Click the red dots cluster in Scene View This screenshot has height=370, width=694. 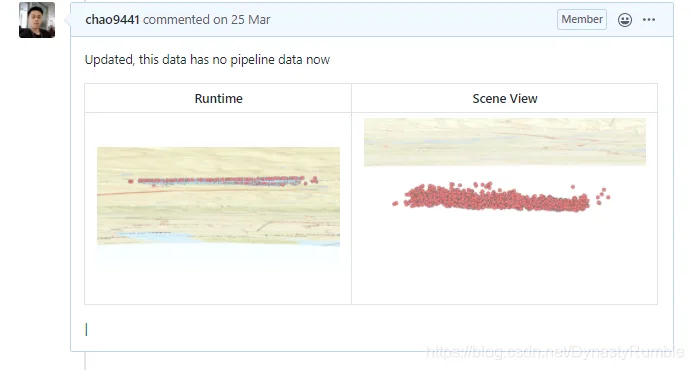[496, 198]
